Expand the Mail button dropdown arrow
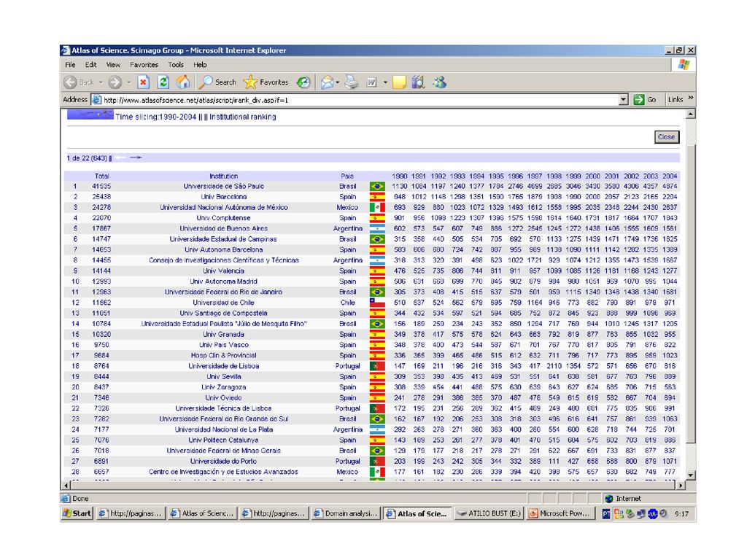The height and width of the screenshot is (560, 747). pyautogui.click(x=337, y=82)
